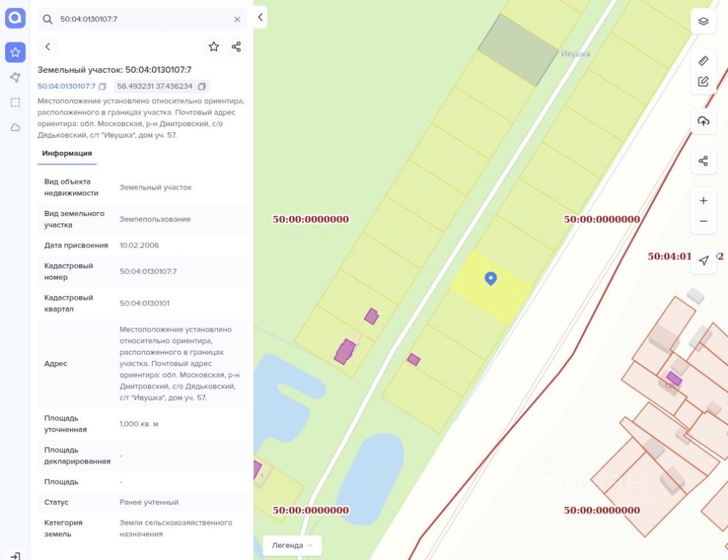
Task: Clear the search field with X
Action: [237, 19]
